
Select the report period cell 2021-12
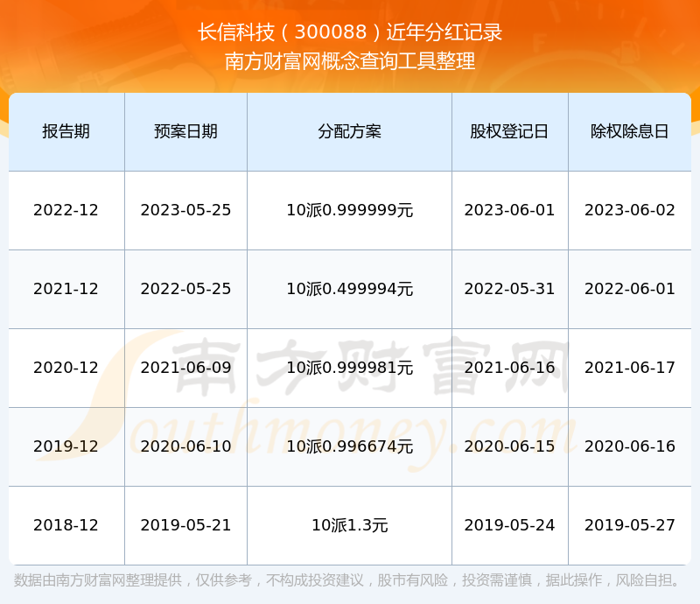[66, 289]
